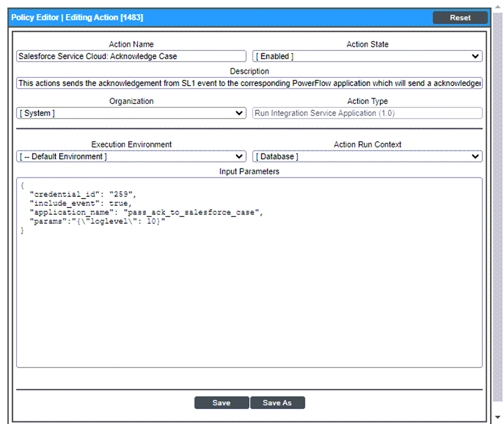
Task: Click the Action Type label
Action: tap(367, 101)
